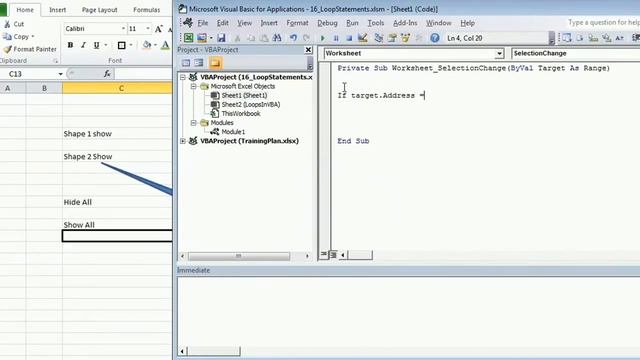Open the font size 11 dropdown
The image size is (640, 360).
coord(148,29)
